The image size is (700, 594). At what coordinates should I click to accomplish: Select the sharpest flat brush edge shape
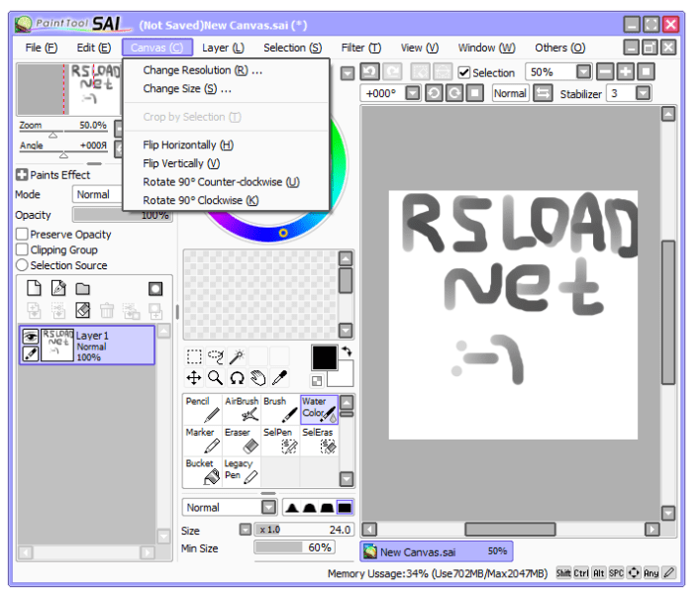(x=345, y=508)
